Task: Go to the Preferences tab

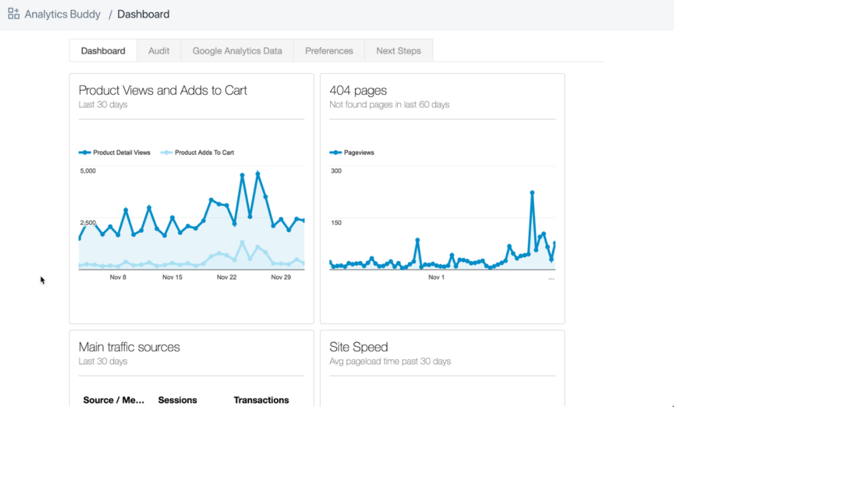Action: (329, 51)
